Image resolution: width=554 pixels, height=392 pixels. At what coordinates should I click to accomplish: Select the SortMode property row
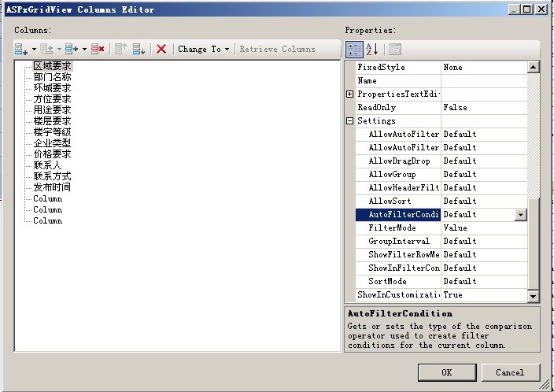pyautogui.click(x=441, y=282)
